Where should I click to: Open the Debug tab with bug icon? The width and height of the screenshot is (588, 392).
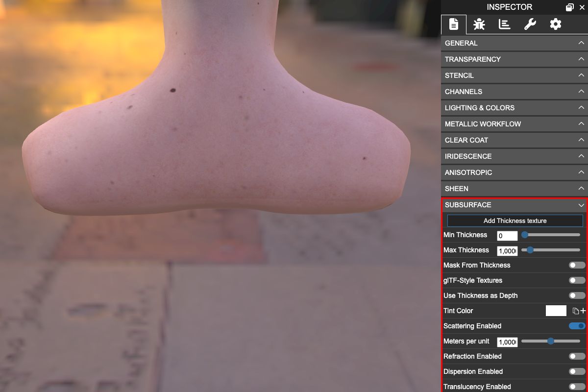coord(479,24)
